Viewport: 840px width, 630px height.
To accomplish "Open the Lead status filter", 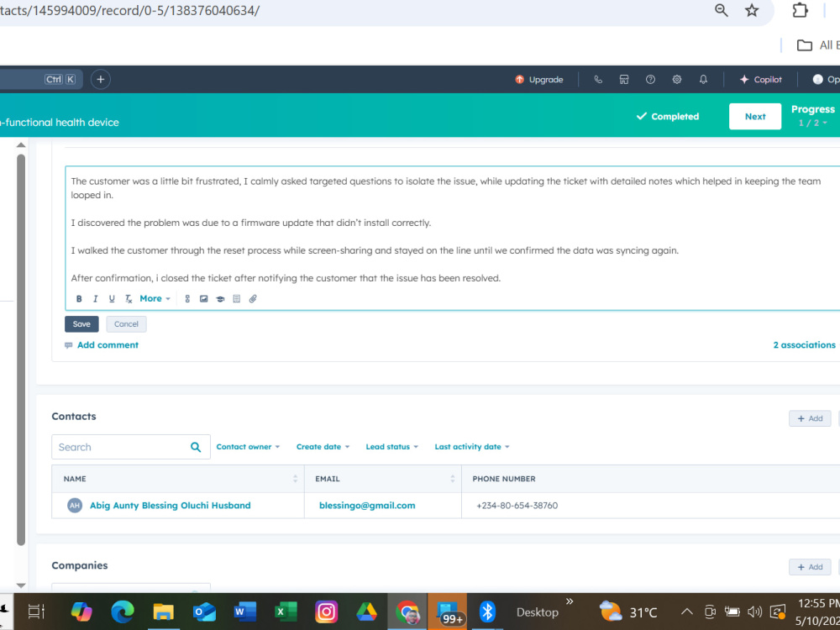I will click(392, 447).
